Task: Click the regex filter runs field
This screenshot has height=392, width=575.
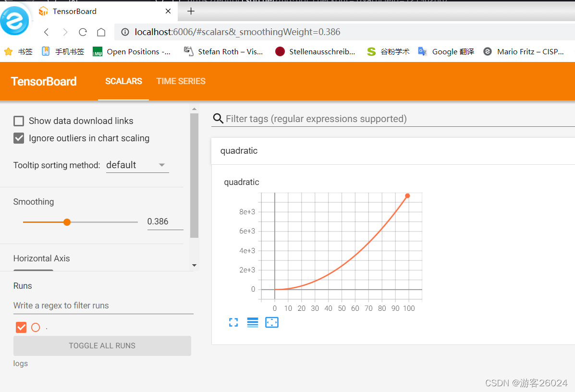Action: [x=103, y=306]
